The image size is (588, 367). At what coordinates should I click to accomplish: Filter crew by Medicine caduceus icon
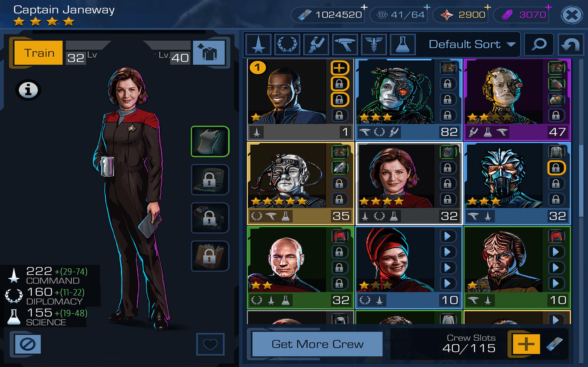[374, 45]
